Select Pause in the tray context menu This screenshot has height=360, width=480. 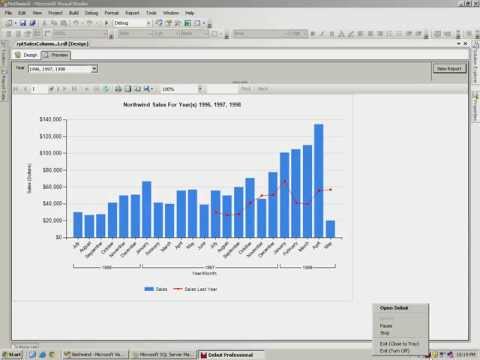click(386, 326)
